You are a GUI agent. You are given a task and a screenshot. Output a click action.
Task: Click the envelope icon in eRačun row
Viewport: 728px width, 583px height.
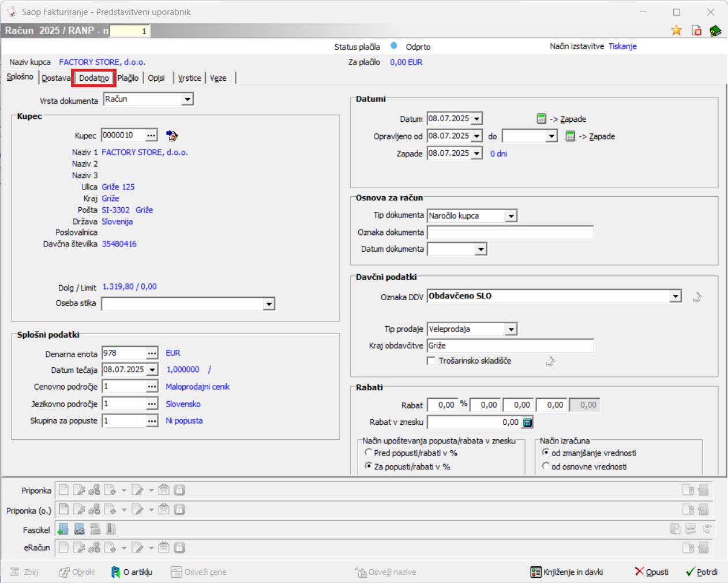pos(164,547)
